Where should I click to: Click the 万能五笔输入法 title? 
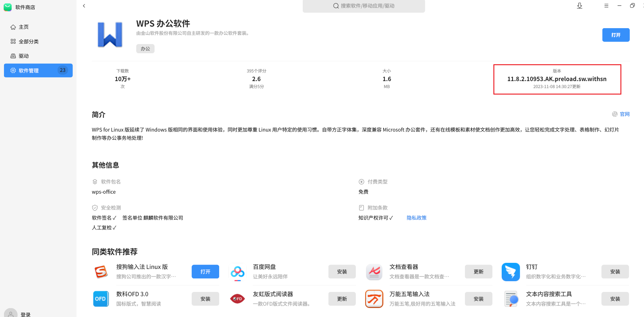point(410,294)
